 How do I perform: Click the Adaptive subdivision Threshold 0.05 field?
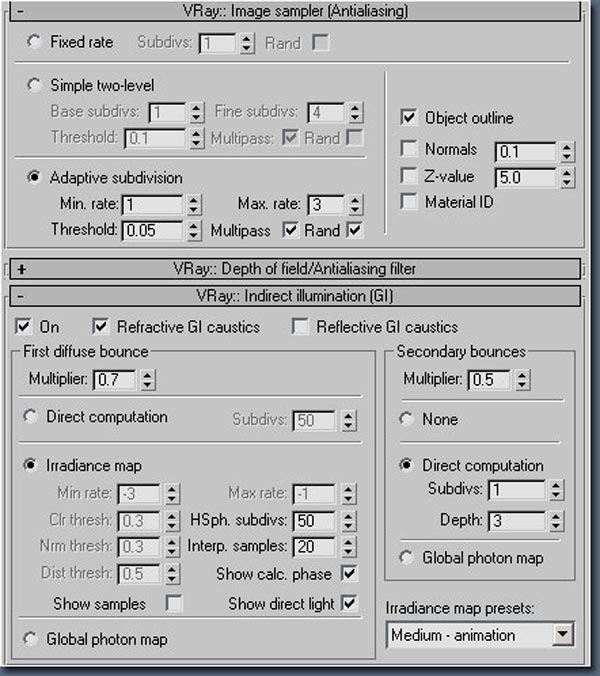coord(153,231)
